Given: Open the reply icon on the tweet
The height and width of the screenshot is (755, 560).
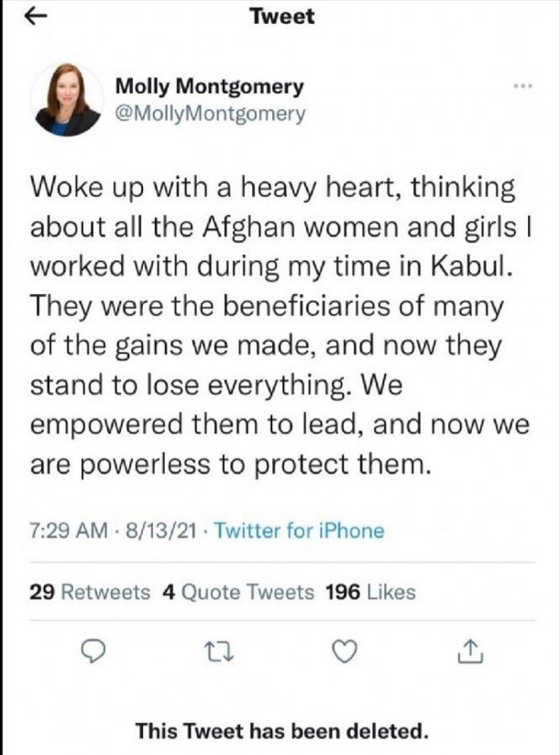Looking at the screenshot, I should pyautogui.click(x=93, y=651).
